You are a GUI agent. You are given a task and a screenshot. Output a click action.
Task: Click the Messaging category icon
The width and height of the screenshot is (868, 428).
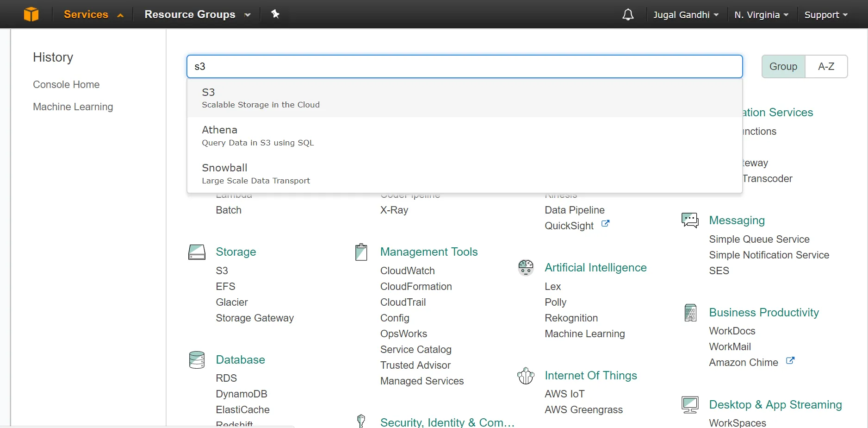[690, 220]
